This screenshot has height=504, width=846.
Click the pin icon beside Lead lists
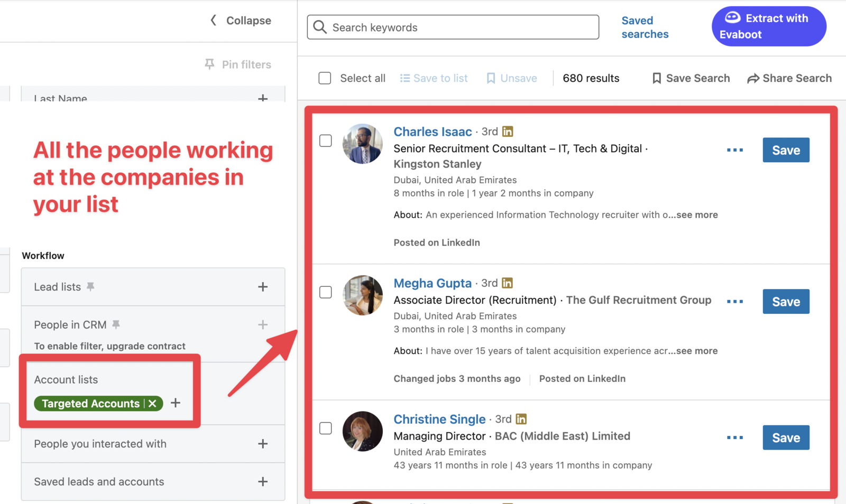[x=90, y=286]
